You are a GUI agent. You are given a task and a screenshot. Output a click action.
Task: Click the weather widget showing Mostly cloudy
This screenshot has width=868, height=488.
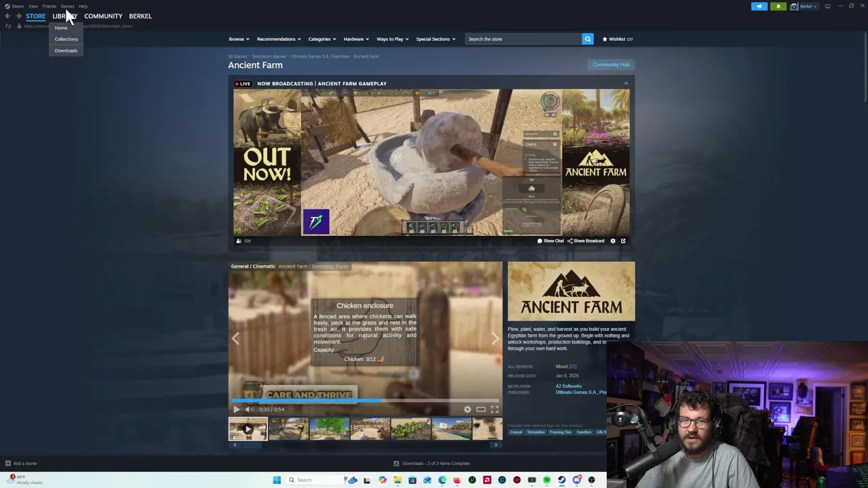click(26, 479)
